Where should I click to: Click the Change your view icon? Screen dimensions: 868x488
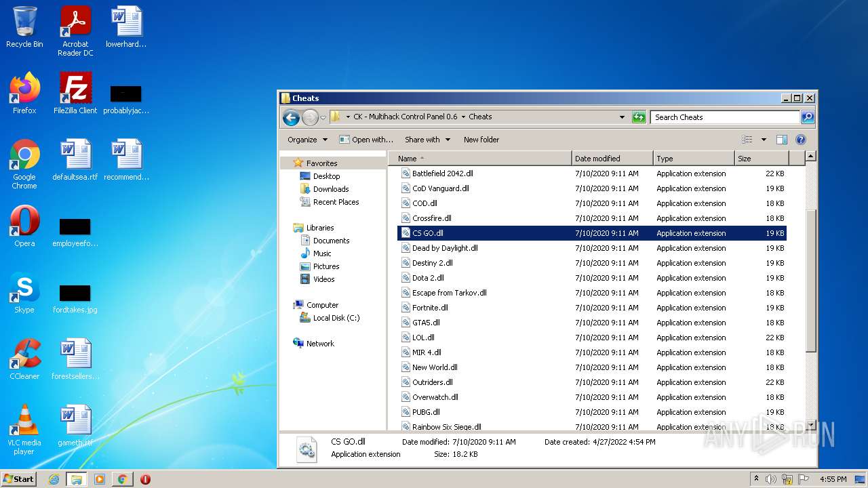[x=747, y=140]
